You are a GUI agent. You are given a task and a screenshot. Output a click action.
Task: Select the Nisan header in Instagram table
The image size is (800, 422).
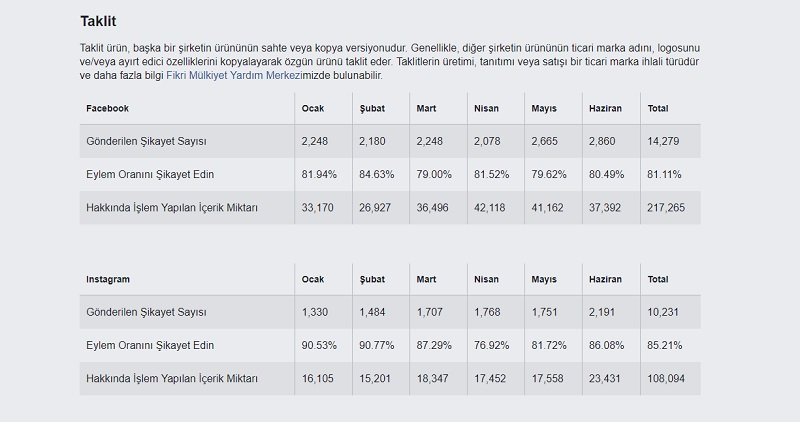(x=486, y=280)
